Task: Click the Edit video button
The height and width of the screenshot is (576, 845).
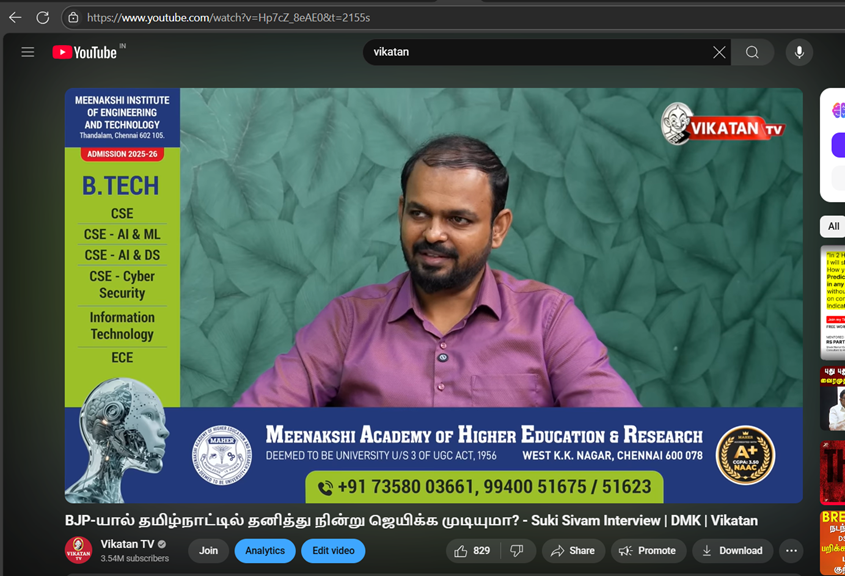Action: [x=332, y=551]
